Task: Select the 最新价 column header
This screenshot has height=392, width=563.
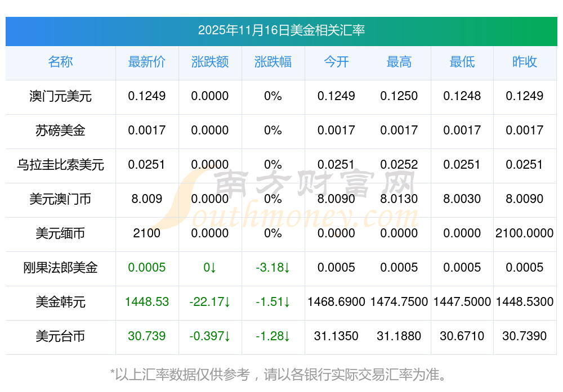Action: tap(146, 62)
